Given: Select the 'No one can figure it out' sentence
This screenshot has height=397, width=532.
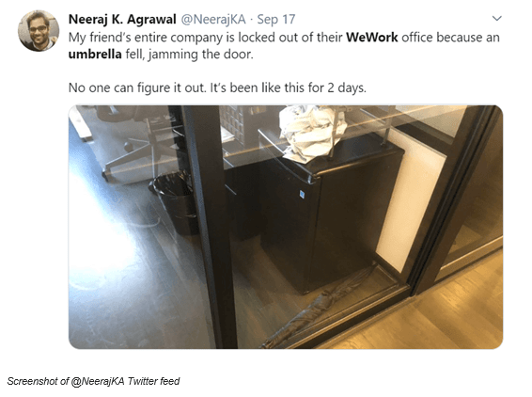Looking at the screenshot, I should (137, 87).
